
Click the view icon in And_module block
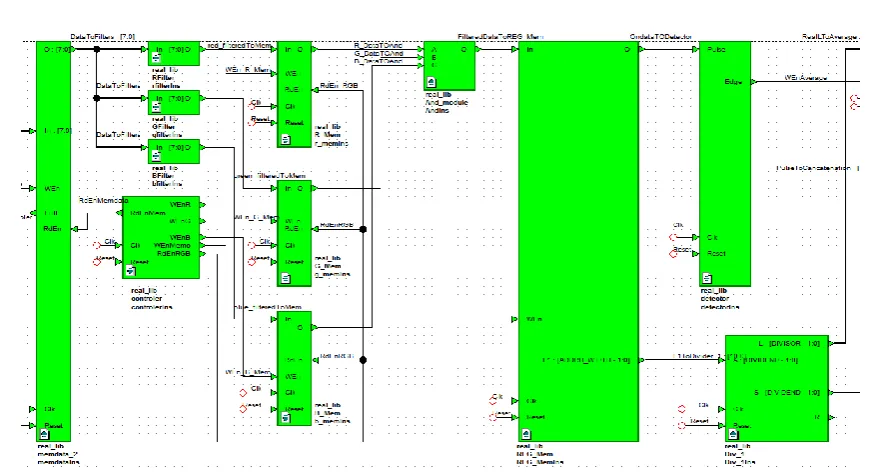[432, 83]
